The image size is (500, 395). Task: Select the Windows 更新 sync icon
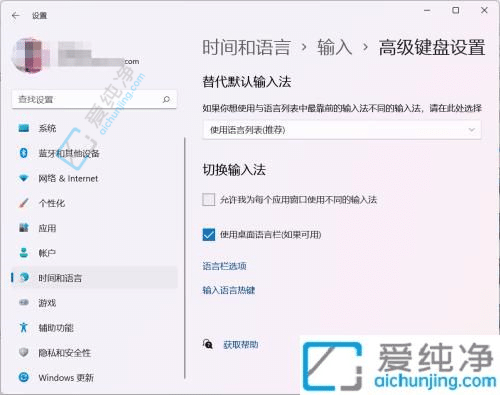click(x=24, y=377)
